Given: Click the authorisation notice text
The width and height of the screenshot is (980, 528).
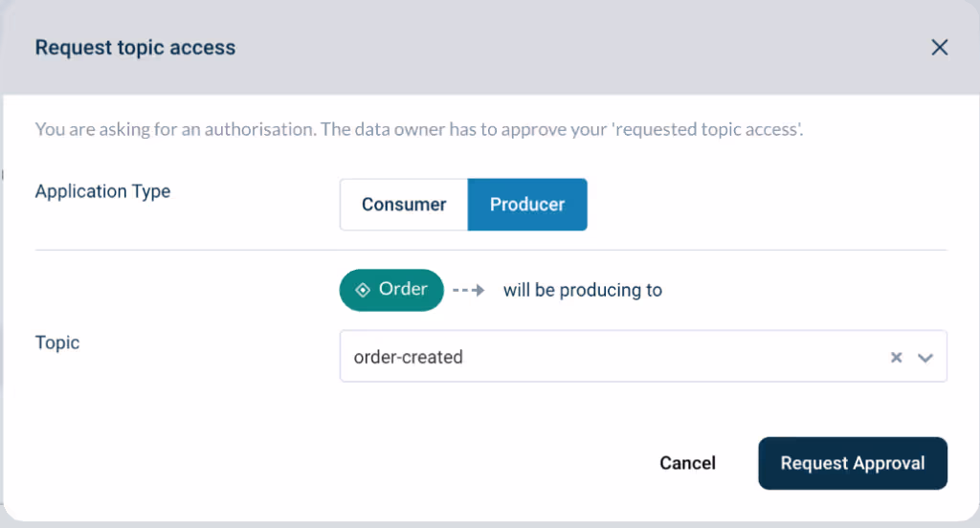Looking at the screenshot, I should tap(419, 129).
